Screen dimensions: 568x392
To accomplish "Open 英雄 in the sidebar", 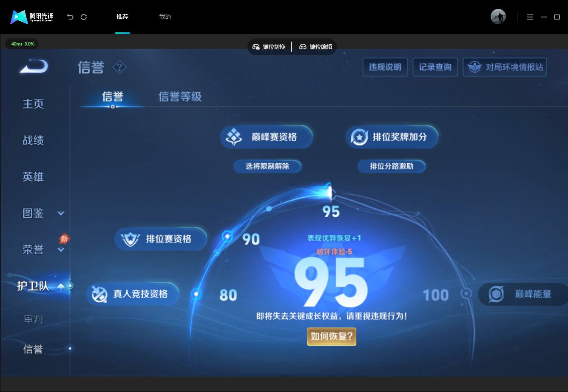I will (33, 176).
